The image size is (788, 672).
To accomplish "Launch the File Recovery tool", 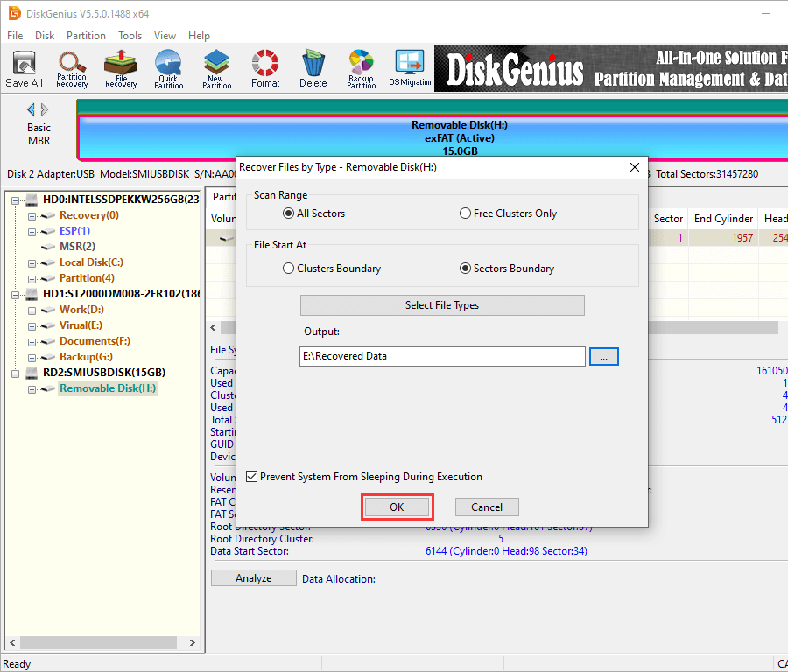I will [x=121, y=69].
